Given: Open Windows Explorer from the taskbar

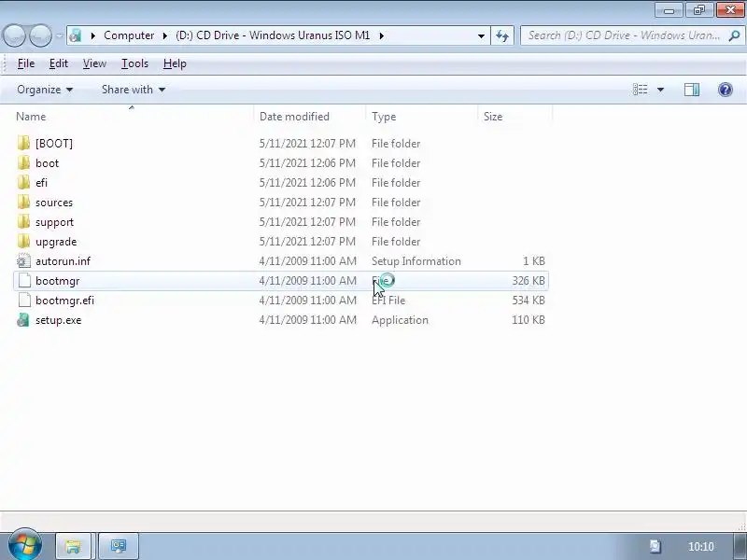Looking at the screenshot, I should pos(74,546).
